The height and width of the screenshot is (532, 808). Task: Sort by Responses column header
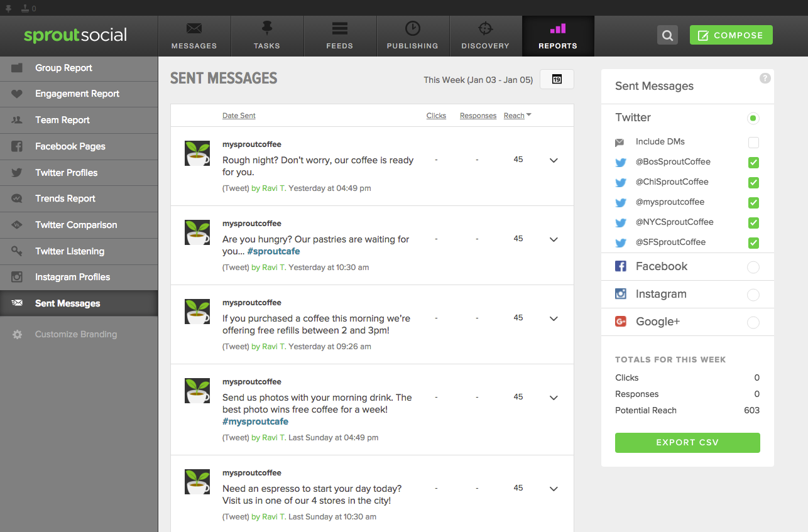(x=478, y=116)
